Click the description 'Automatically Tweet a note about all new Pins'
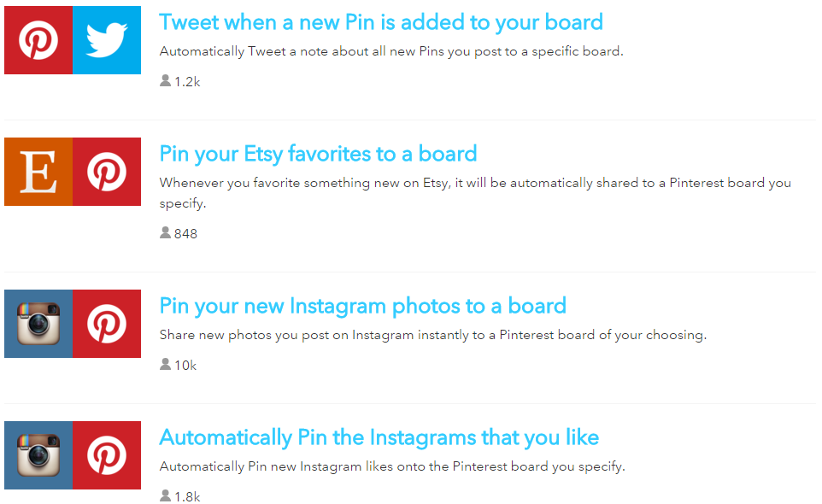 (391, 51)
